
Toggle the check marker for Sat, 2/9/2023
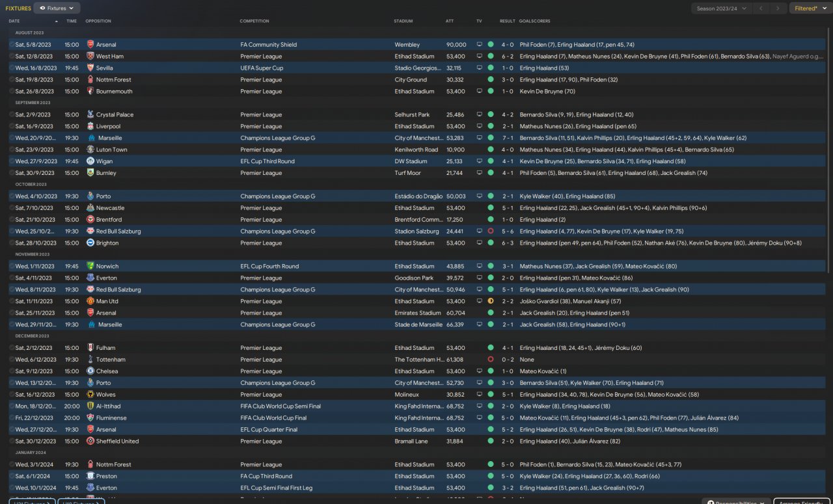coord(12,115)
